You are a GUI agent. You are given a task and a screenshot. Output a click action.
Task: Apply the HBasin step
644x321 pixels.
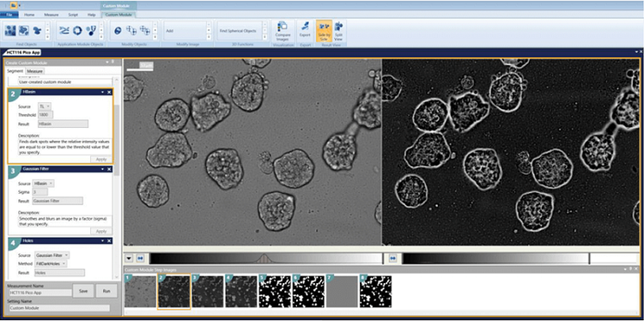(x=100, y=160)
